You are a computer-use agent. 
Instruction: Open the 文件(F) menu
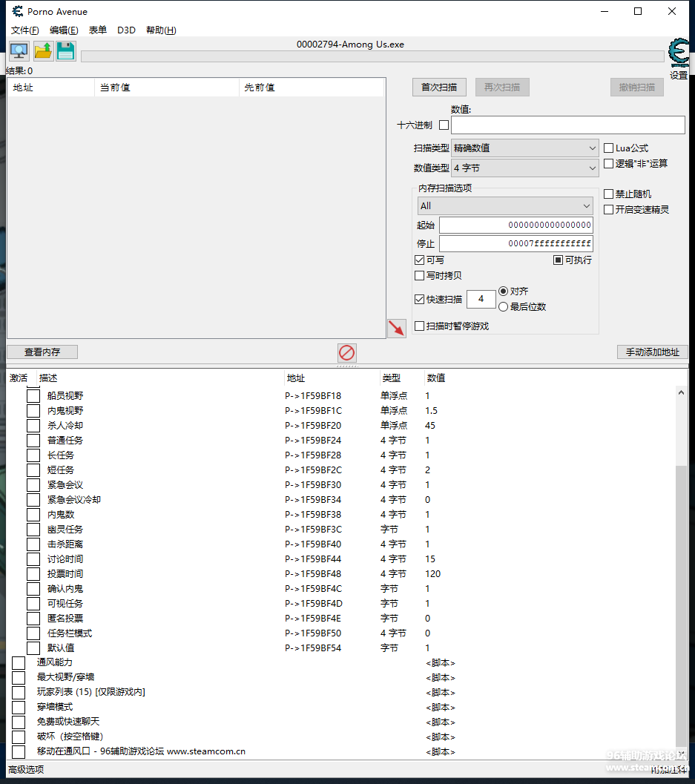pyautogui.click(x=24, y=30)
